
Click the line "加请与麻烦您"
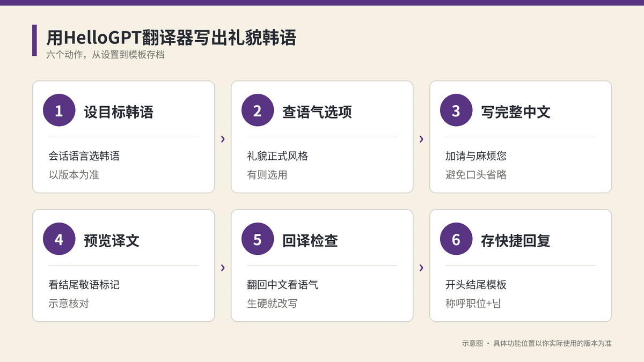(x=476, y=156)
